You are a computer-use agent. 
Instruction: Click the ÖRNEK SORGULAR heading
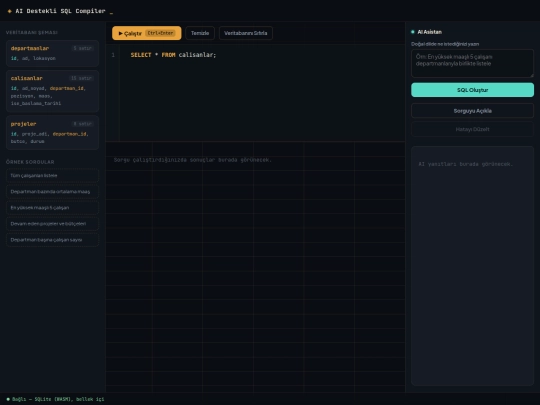(x=30, y=162)
